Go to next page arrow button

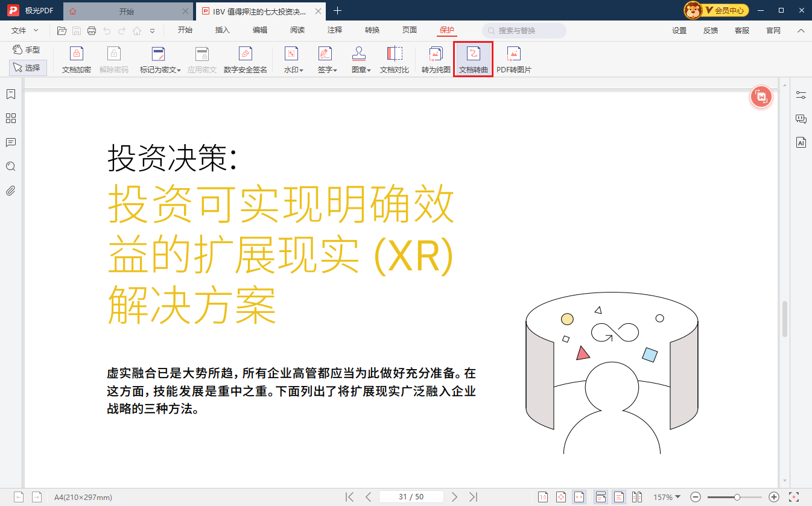[x=455, y=497]
